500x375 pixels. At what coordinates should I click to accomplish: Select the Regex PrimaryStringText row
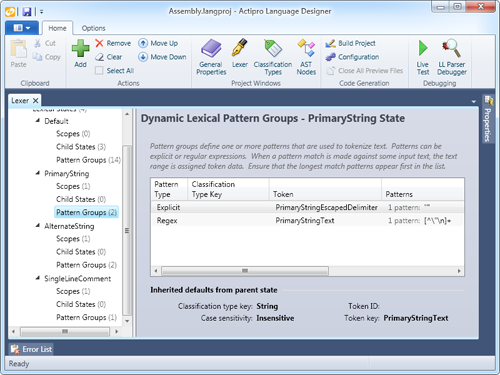click(307, 220)
